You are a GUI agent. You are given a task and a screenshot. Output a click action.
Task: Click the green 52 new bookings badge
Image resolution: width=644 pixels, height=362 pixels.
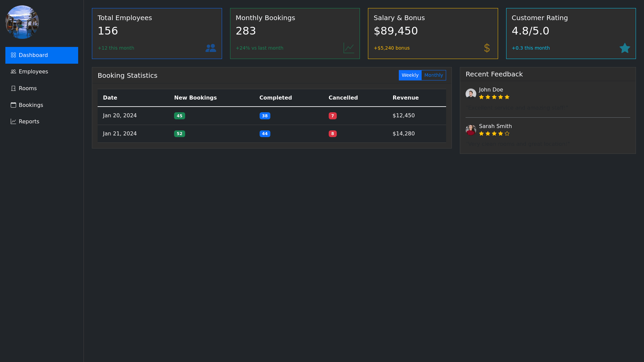point(179,134)
